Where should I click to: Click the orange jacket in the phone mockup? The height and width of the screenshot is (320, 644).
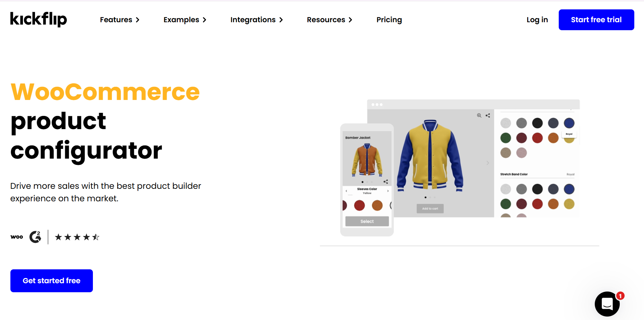[367, 160]
